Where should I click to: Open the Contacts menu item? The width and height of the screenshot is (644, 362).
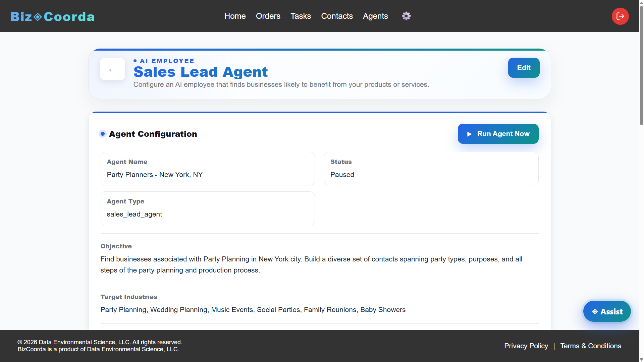pos(337,16)
